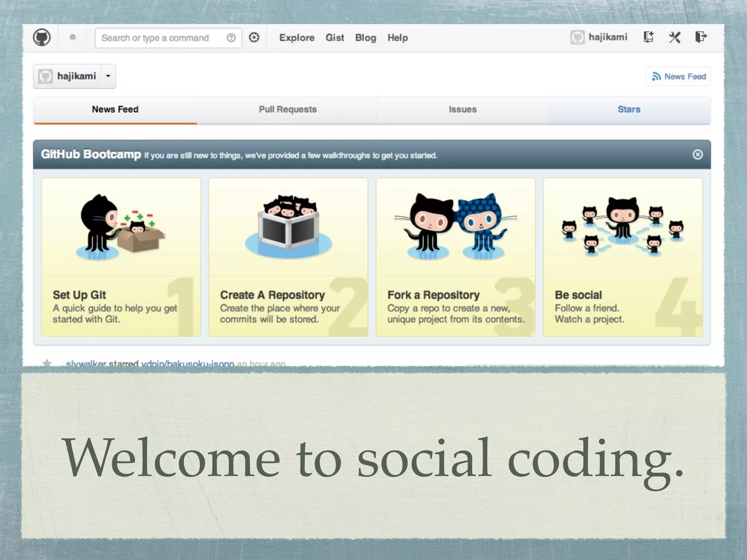
Task: Open advanced search gear icon
Action: [x=254, y=38]
